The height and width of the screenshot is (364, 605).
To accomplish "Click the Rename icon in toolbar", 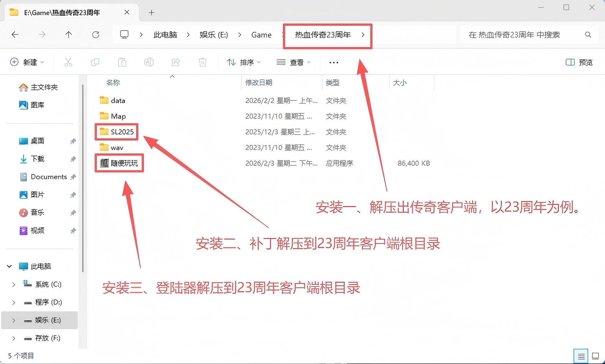I will pyautogui.click(x=149, y=62).
